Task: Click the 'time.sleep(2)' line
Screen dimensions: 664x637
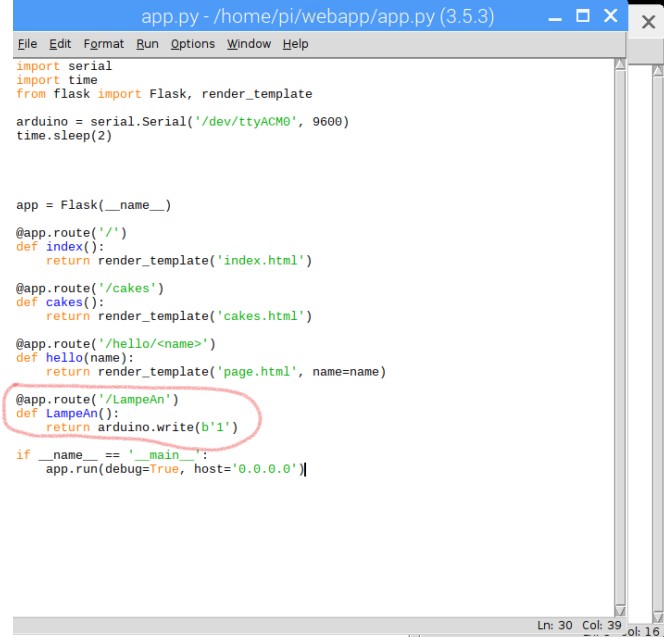Action: click(64, 136)
